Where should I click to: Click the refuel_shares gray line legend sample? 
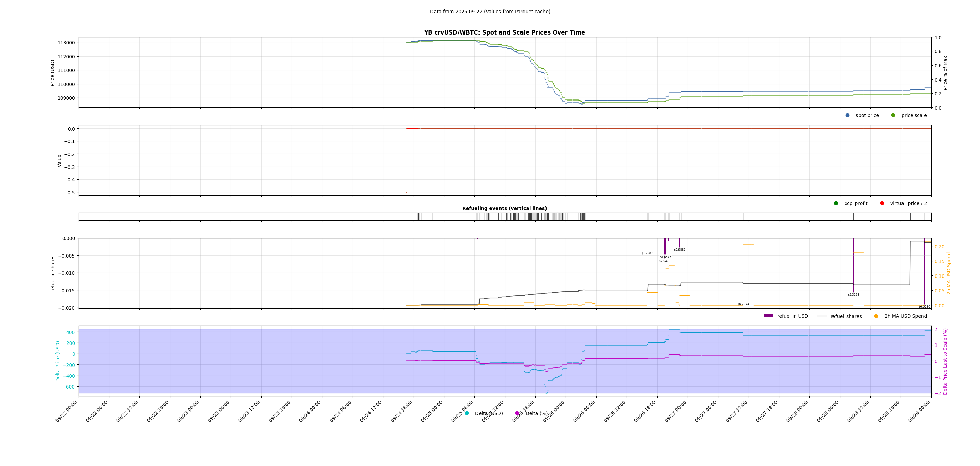822,316
